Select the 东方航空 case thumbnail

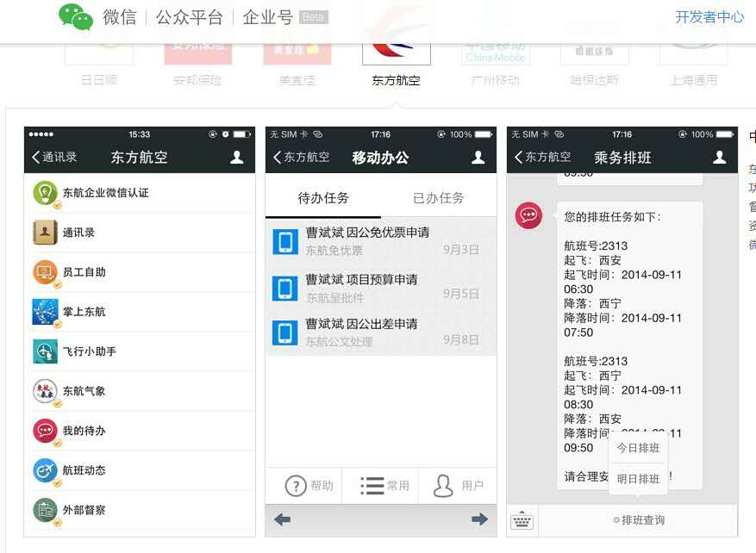coord(397,53)
